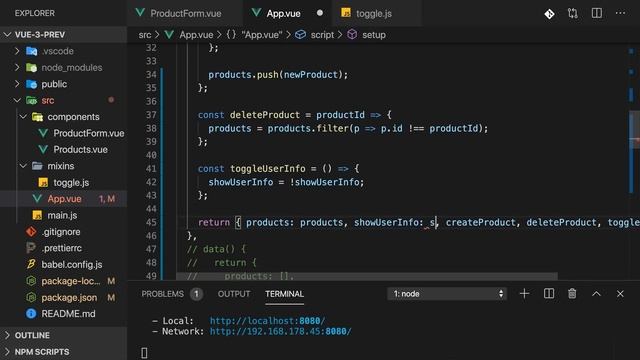
Task: Open the 192.168.178.45:8080 network link
Action: click(x=280, y=331)
